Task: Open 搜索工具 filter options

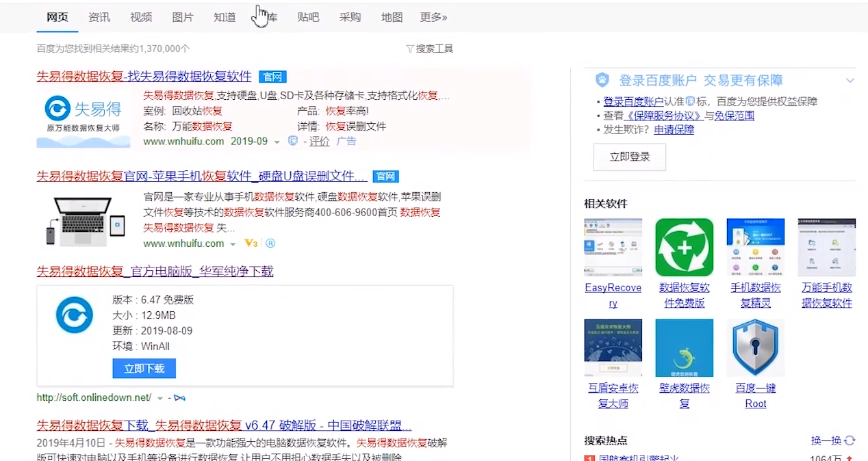Action: coord(429,49)
